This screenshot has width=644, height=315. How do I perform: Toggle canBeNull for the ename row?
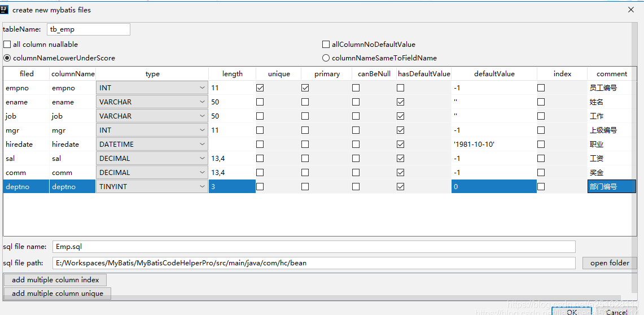356,102
